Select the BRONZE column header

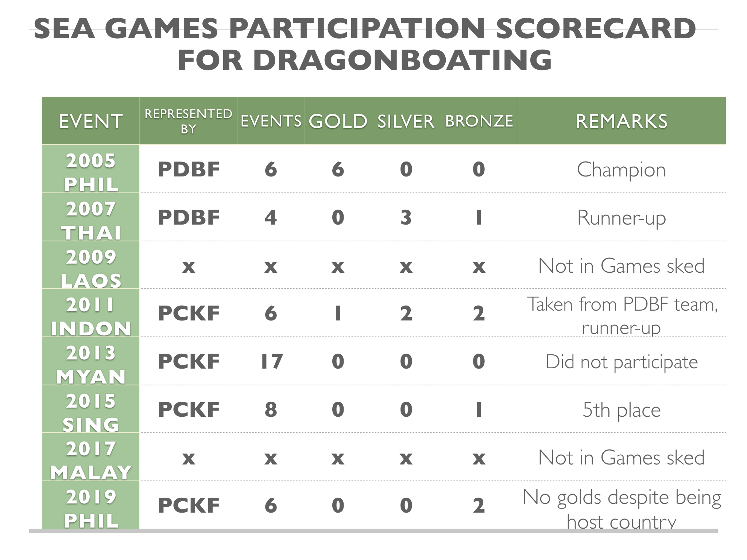point(479,121)
